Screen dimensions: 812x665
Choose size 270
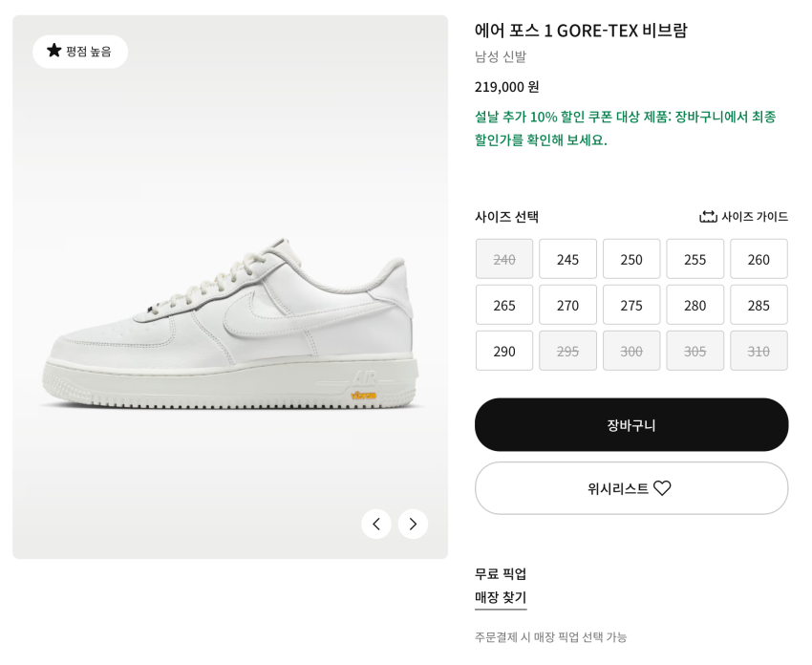(567, 305)
